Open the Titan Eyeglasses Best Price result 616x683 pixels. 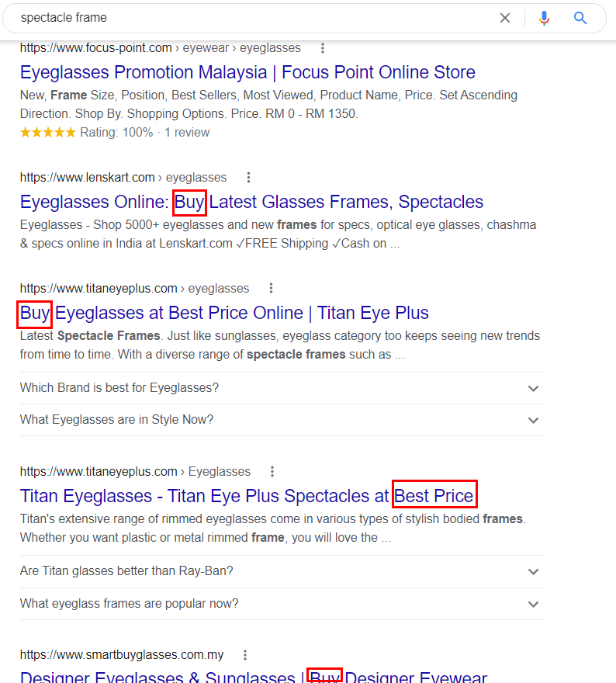(x=248, y=495)
